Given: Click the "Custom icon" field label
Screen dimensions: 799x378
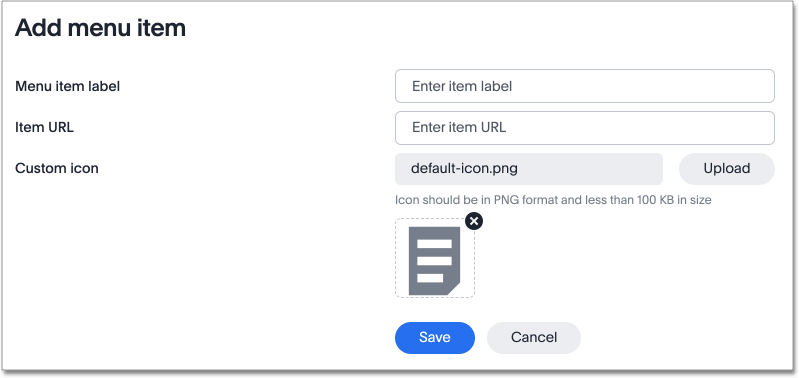Looking at the screenshot, I should point(57,169).
